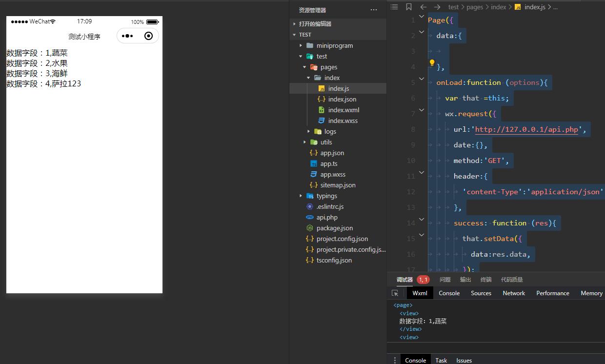The height and width of the screenshot is (364, 605).
Task: Switch to the 终端 panel tab
Action: click(486, 280)
